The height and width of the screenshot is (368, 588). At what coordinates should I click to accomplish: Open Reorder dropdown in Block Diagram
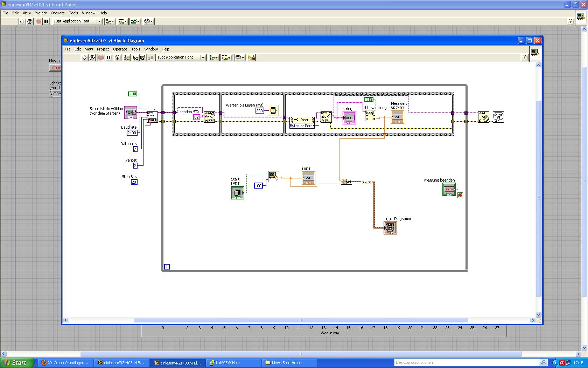click(x=239, y=57)
